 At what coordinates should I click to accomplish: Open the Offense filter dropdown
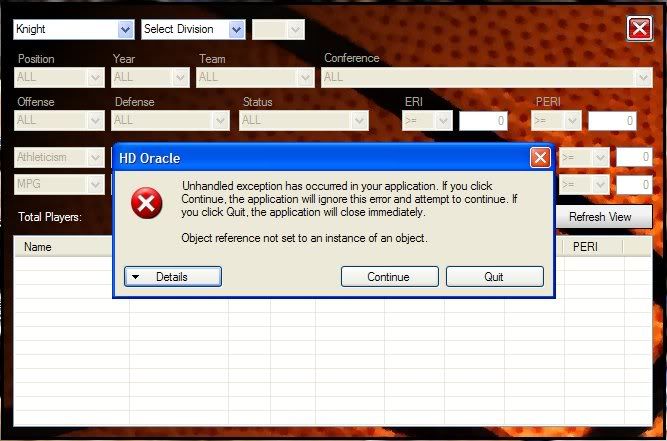tap(95, 120)
